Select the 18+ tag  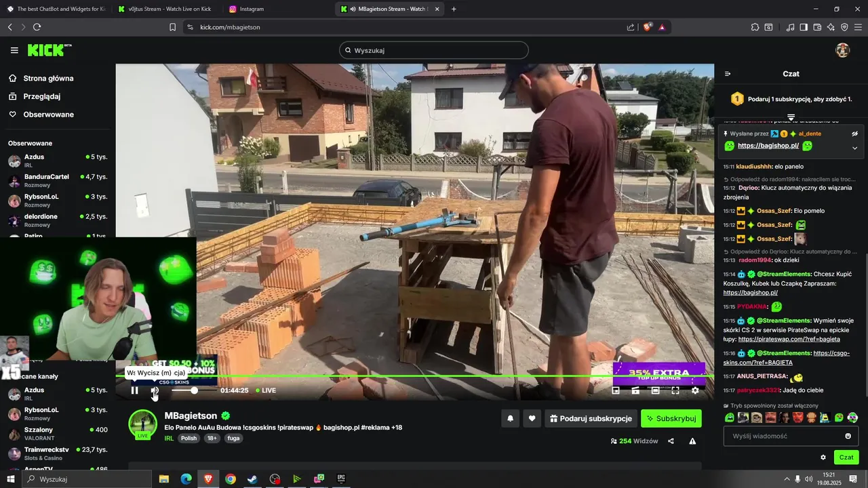point(212,438)
